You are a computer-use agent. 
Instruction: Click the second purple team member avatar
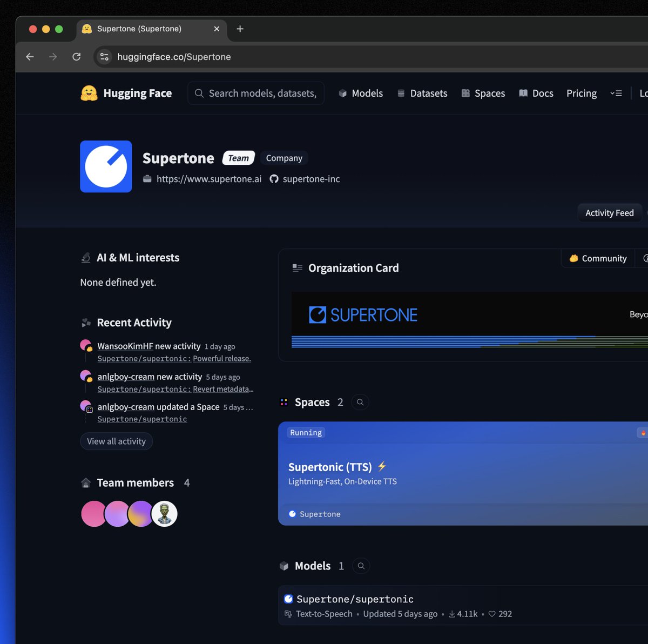coord(117,514)
